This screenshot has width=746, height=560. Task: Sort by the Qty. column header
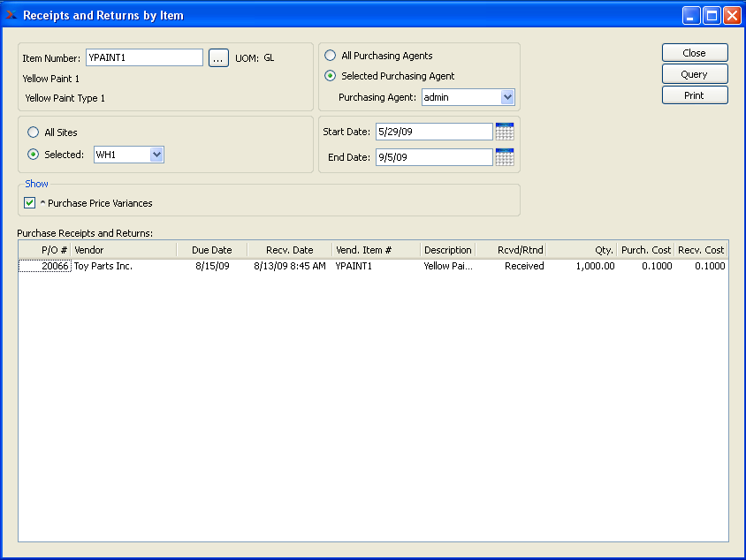582,250
